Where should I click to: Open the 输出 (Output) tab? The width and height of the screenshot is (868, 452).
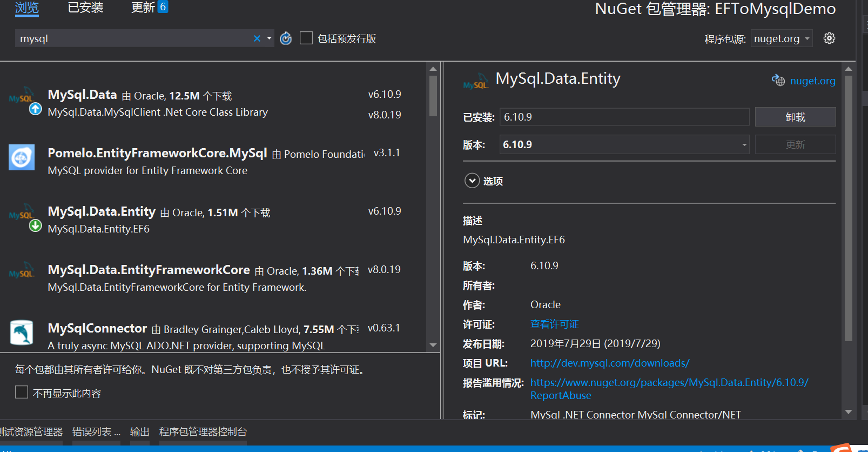pos(139,431)
